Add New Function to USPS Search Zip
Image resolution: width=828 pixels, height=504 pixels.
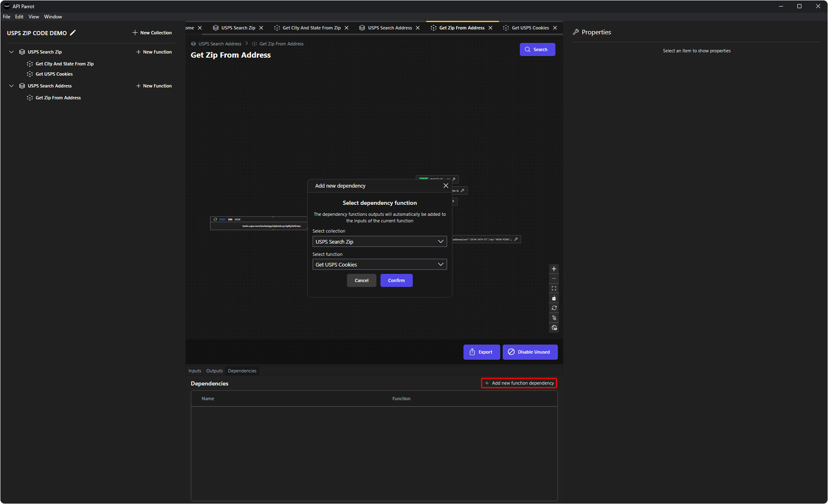154,52
